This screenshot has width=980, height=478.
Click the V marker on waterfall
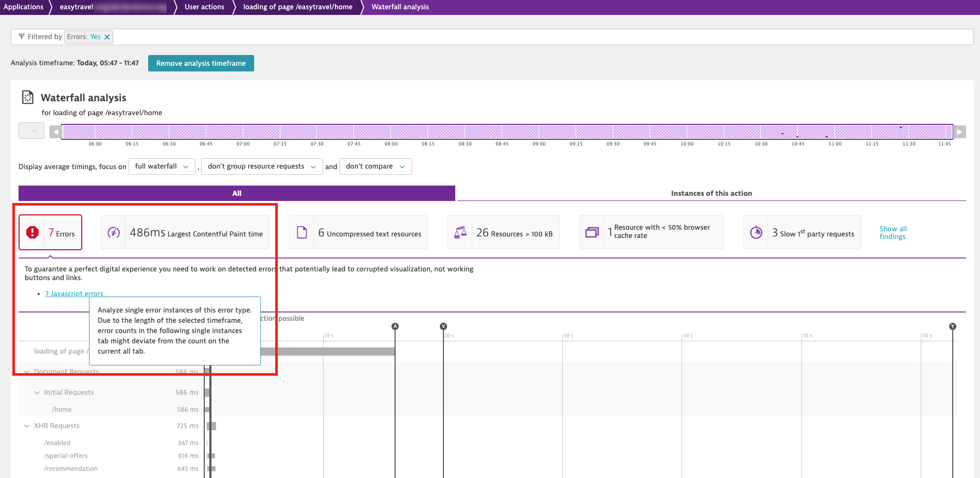pos(443,326)
